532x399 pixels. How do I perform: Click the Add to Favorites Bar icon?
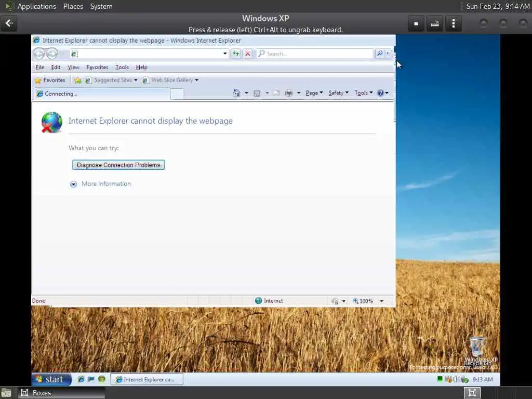coord(78,81)
